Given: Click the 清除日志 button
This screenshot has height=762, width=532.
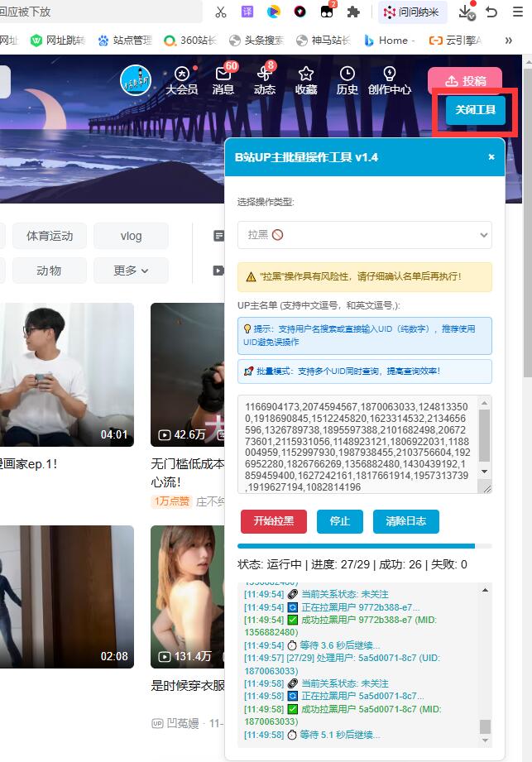Looking at the screenshot, I should pyautogui.click(x=405, y=521).
